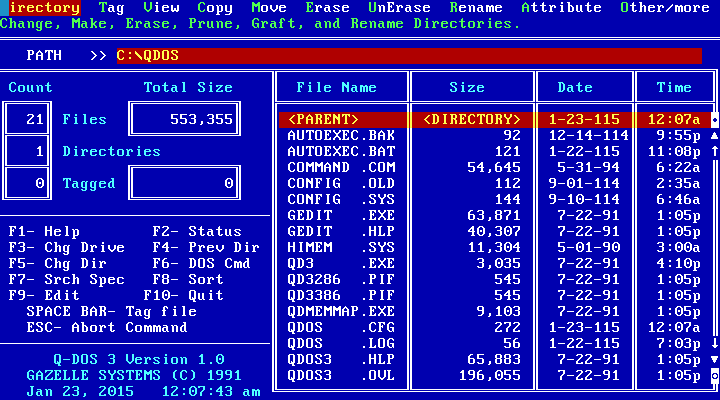Image resolution: width=720 pixels, height=400 pixels.
Task: Click F1- Help shortcut
Action: coord(44,231)
